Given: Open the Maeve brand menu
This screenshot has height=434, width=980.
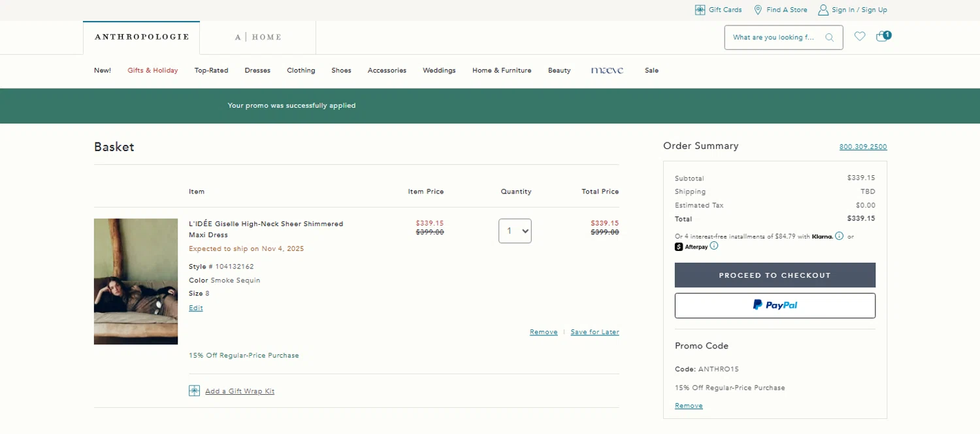Looking at the screenshot, I should click(x=607, y=71).
